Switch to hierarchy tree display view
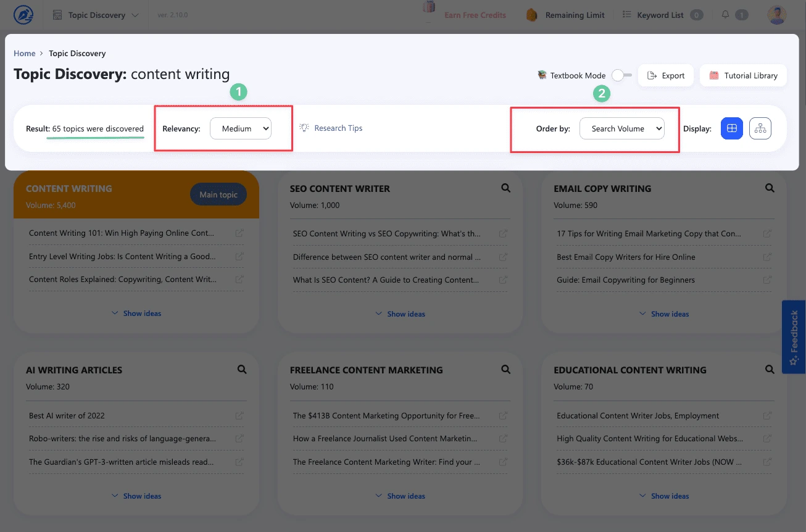The width and height of the screenshot is (806, 532). (760, 128)
